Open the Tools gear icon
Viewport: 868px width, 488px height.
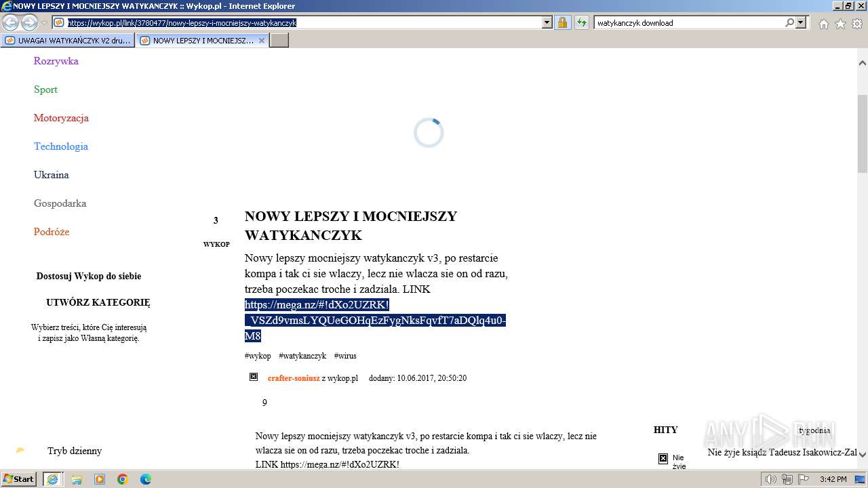857,24
